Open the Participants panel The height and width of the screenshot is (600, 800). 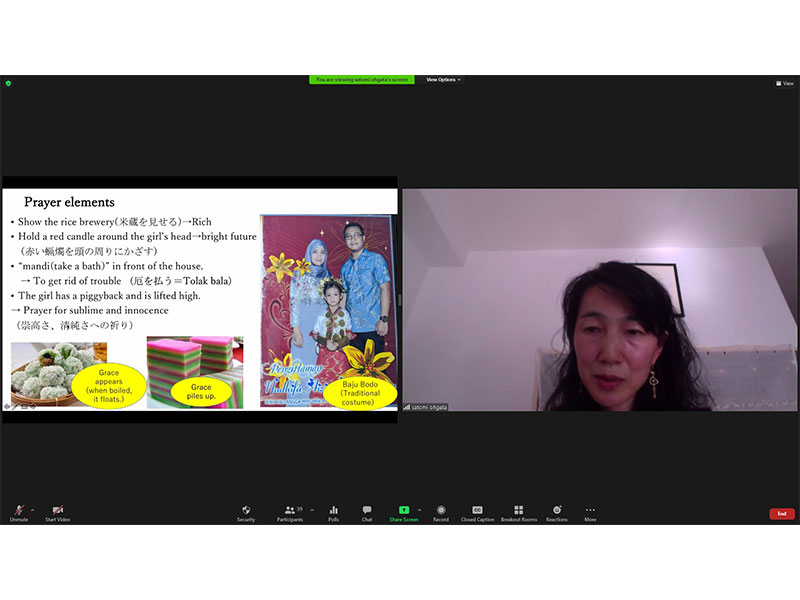click(x=290, y=512)
